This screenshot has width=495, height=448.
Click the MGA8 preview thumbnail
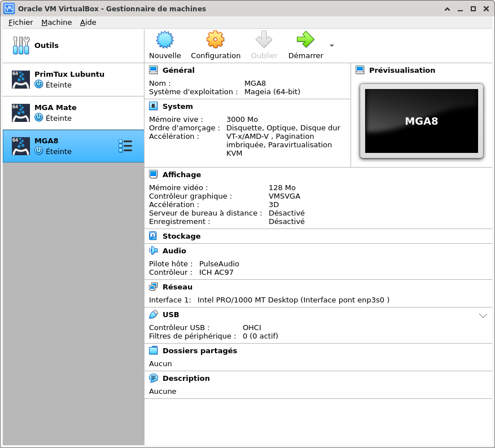point(422,121)
